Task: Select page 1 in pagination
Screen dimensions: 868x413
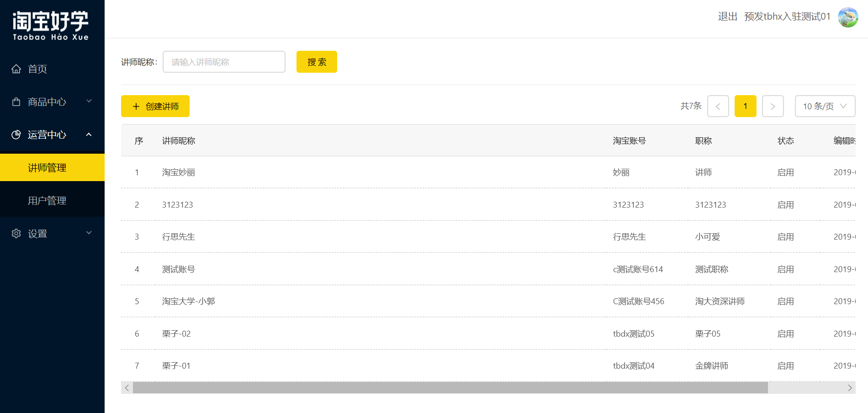Action: pyautogui.click(x=746, y=106)
